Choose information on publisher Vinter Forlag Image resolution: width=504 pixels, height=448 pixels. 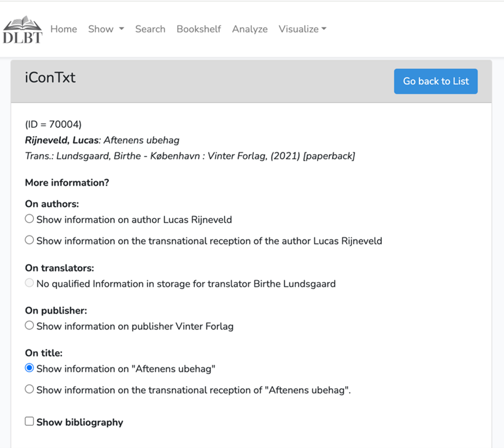(x=29, y=325)
